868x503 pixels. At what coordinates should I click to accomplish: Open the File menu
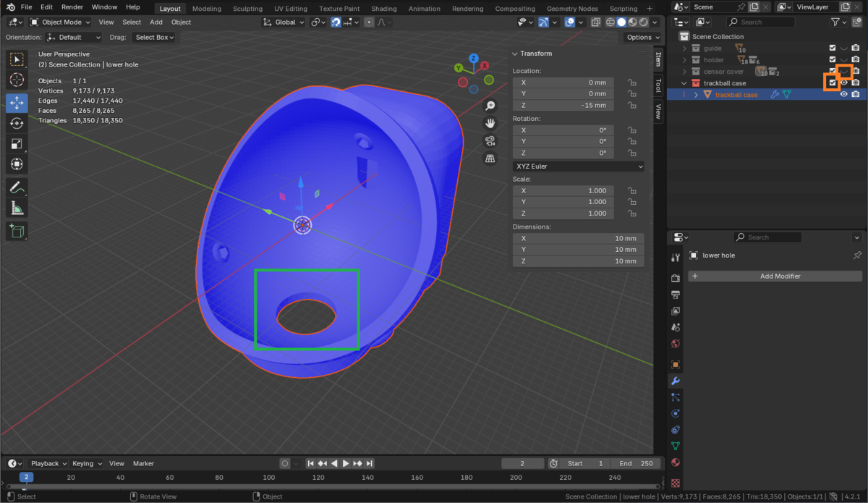click(27, 7)
